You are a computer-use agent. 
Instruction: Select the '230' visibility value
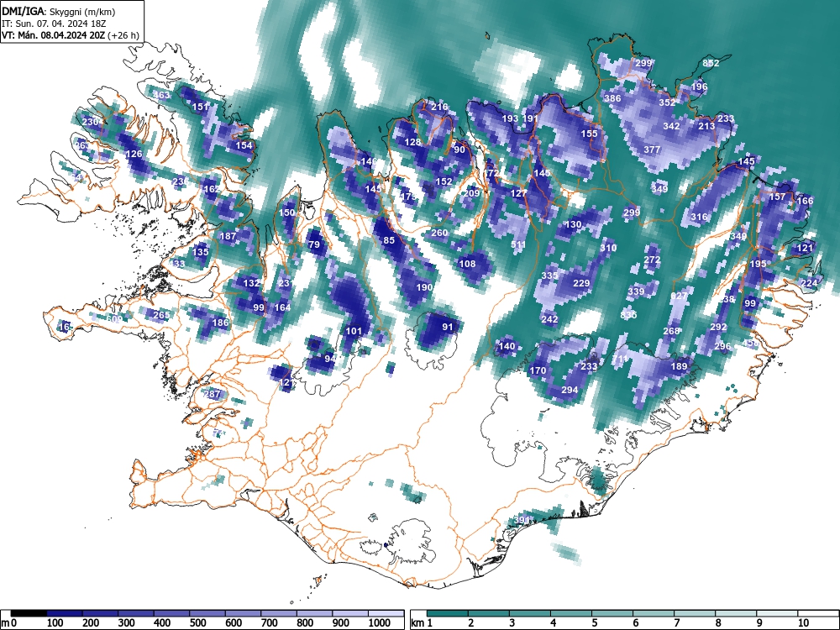tap(90, 122)
